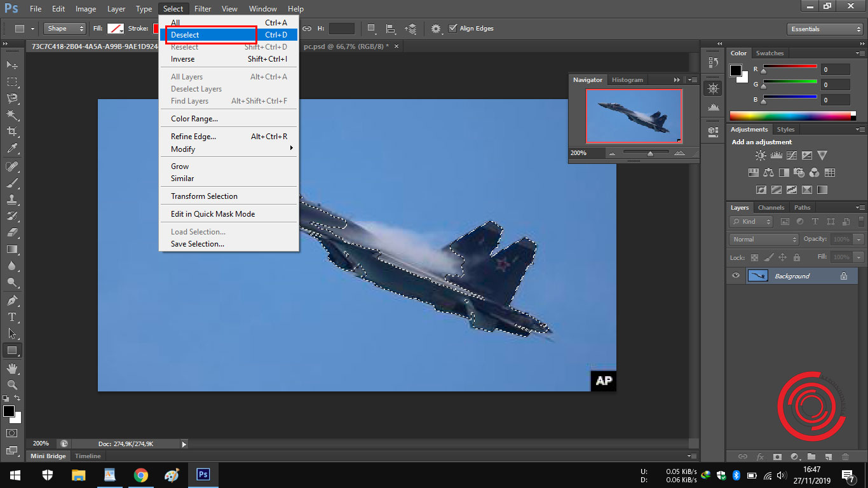Click the foreground color swatch in Color panel

coord(736,70)
